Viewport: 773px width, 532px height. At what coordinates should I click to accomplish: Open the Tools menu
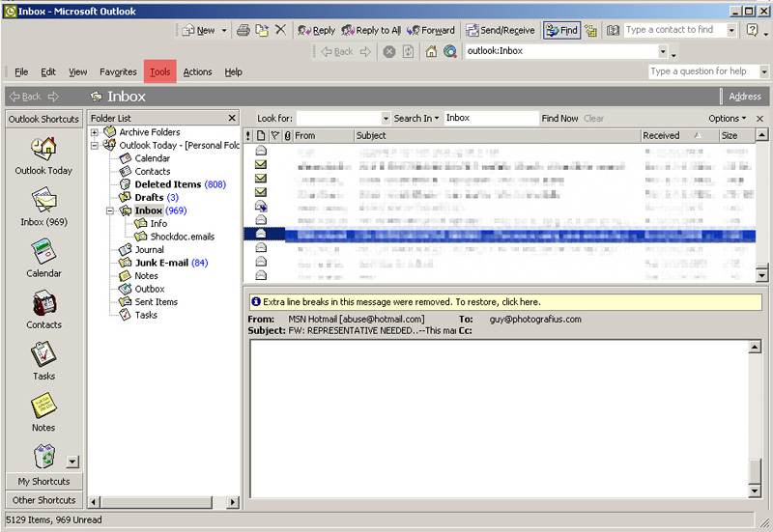pyautogui.click(x=160, y=72)
